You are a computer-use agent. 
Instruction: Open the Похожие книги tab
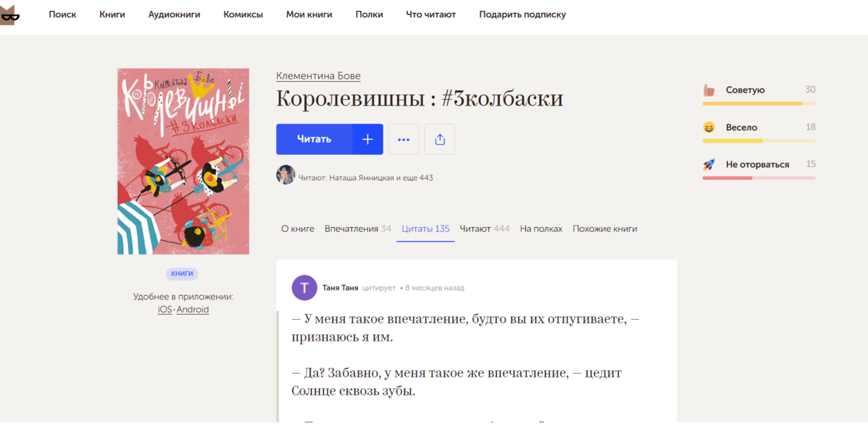[x=604, y=228]
